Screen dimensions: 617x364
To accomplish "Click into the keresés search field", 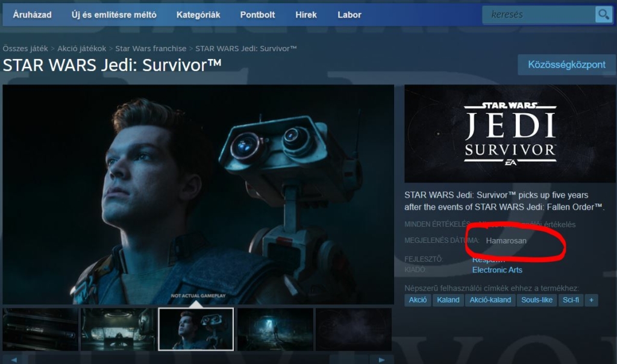I will (538, 14).
